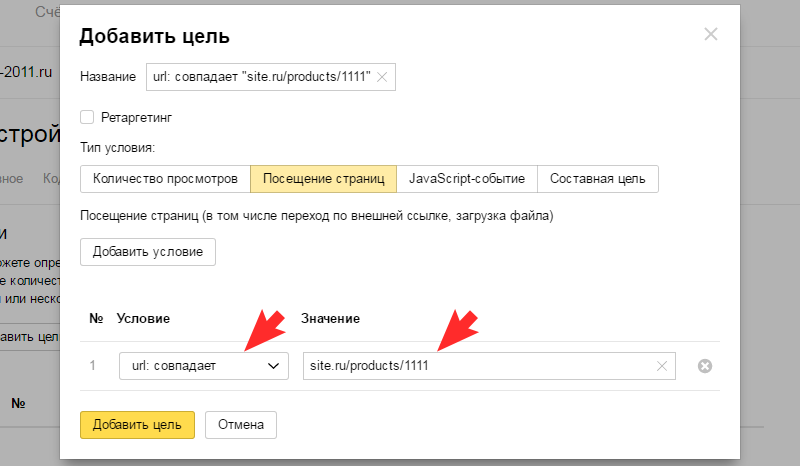Choose the JavaScript-событие condition type
800x466 pixels.
467,179
